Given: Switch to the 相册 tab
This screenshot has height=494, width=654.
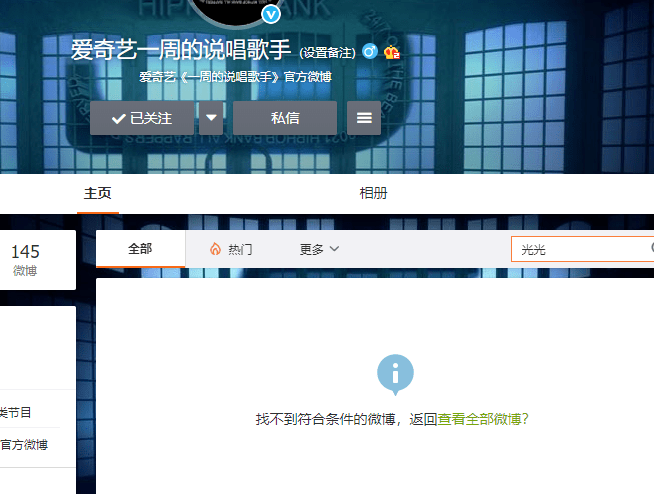Looking at the screenshot, I should coord(373,193).
